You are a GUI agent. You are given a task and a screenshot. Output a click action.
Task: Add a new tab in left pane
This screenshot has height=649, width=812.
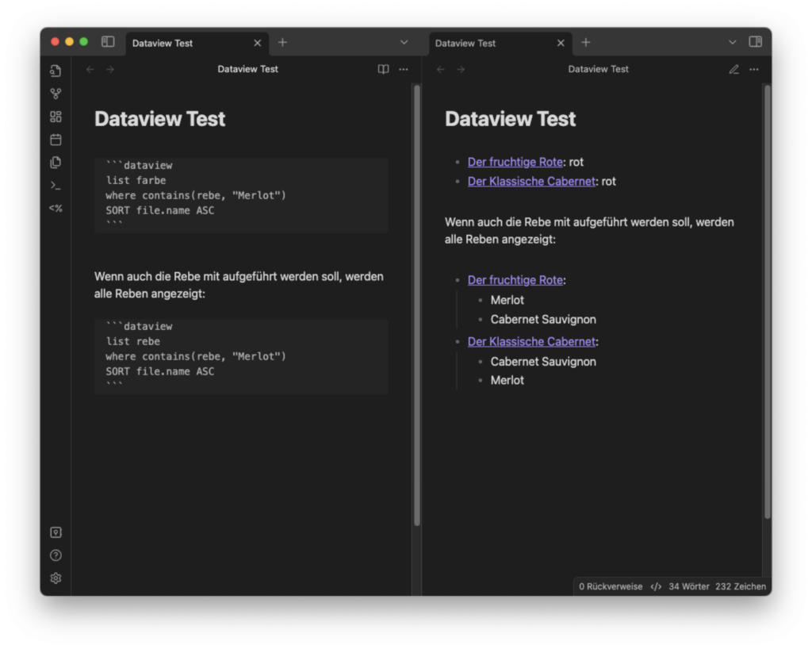coord(282,43)
